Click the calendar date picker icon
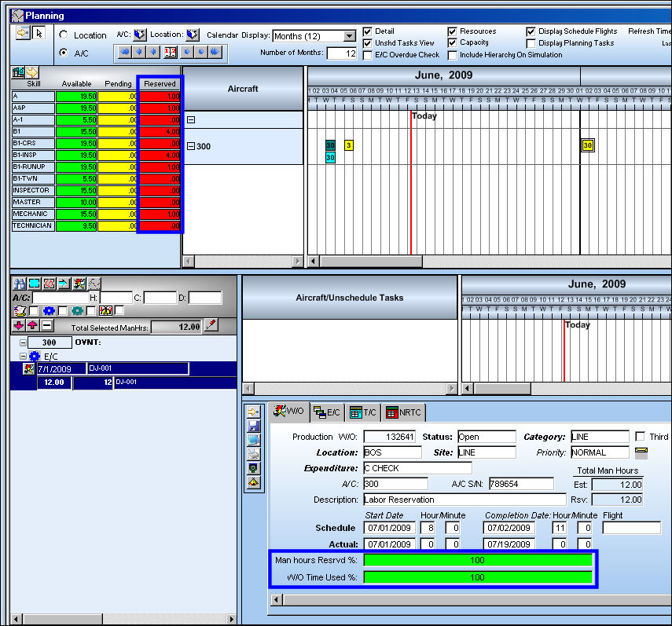This screenshot has height=626, width=672. [x=170, y=53]
